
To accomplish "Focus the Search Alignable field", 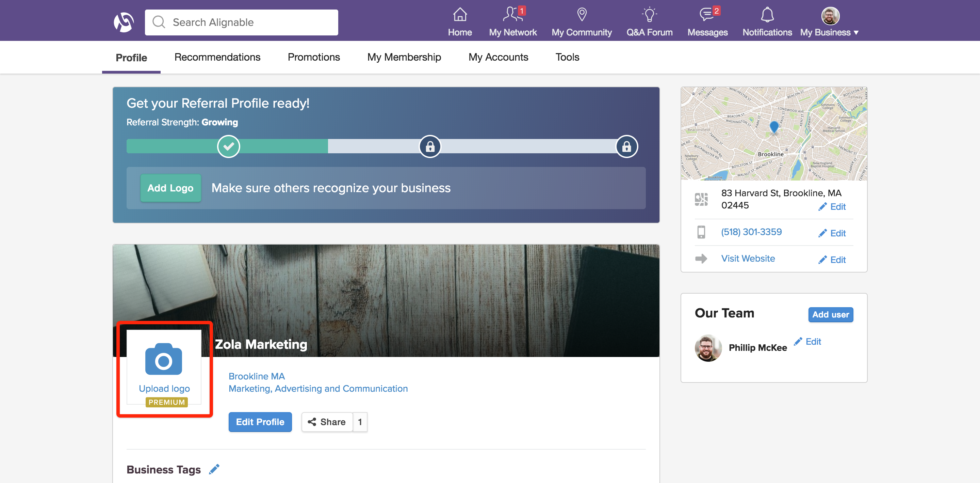I will click(241, 22).
